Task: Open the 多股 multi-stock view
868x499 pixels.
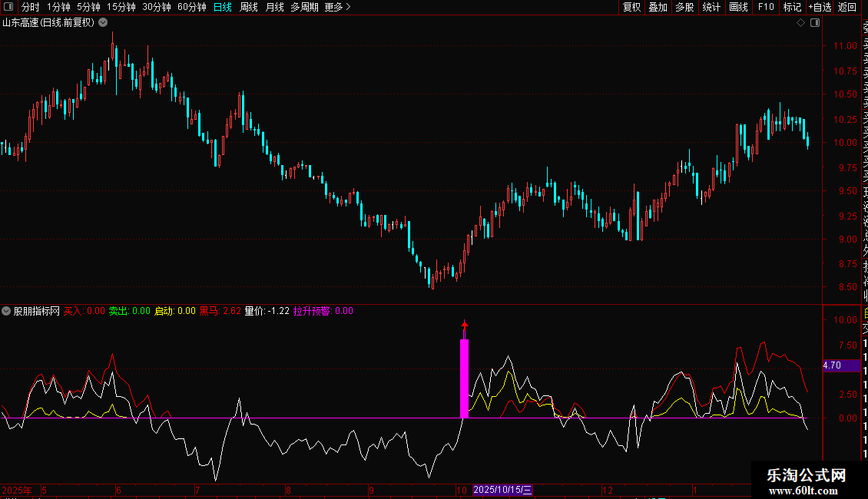Action: 684,7
